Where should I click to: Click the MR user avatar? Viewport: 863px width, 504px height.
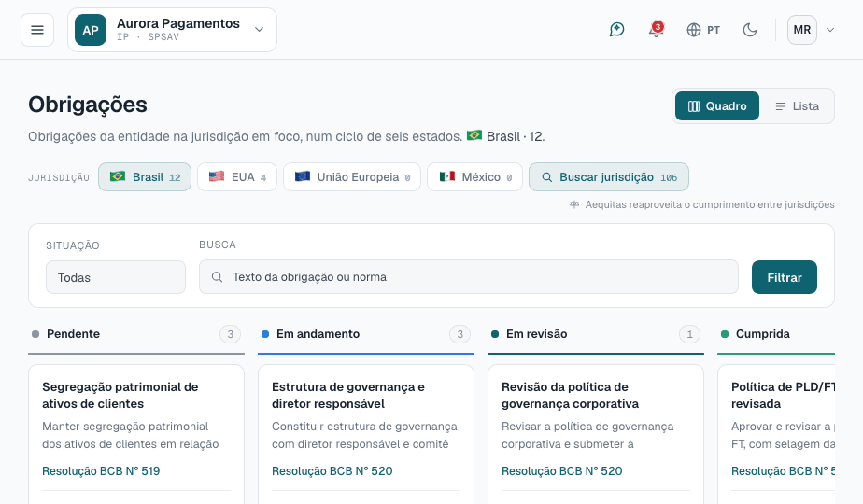(802, 30)
